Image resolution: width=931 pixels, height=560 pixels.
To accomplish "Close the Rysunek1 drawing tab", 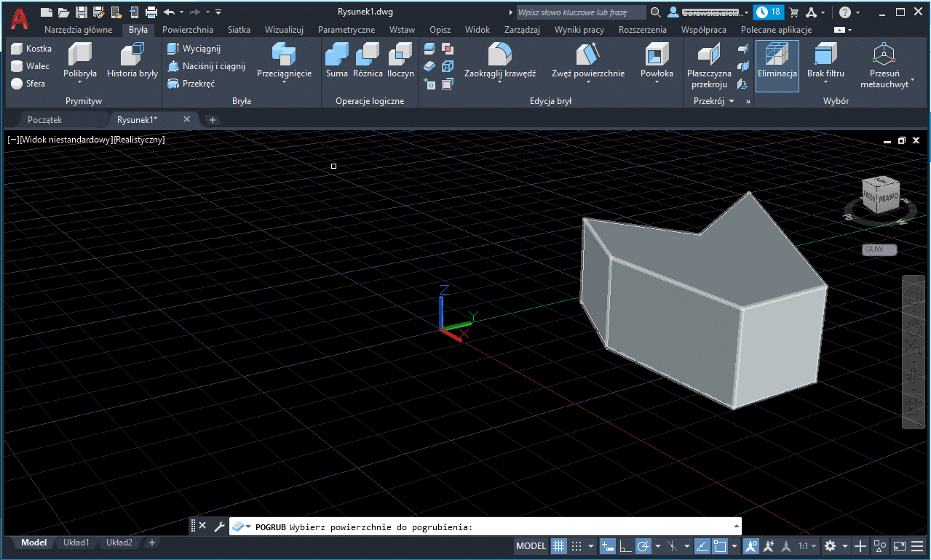I will [x=187, y=119].
